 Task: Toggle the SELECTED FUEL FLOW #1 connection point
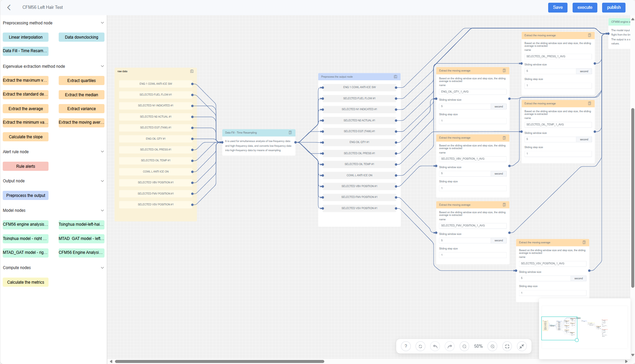pyautogui.click(x=192, y=95)
